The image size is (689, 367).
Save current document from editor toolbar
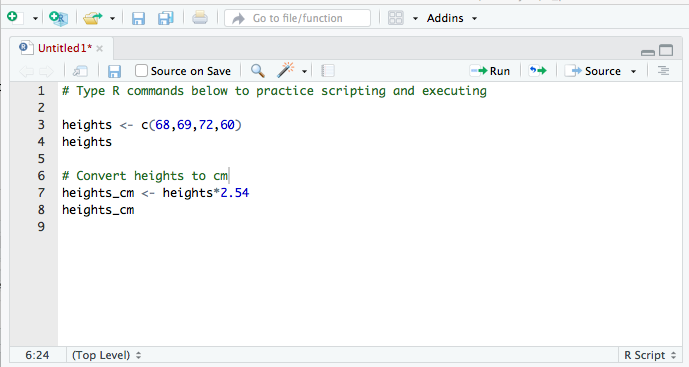pos(114,71)
